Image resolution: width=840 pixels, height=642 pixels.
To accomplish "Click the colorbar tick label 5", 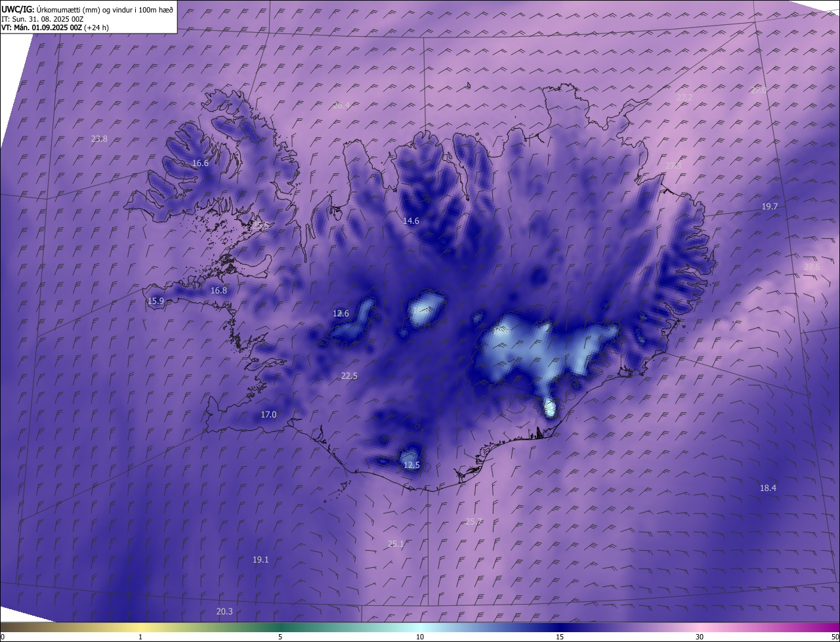I will pos(280,637).
